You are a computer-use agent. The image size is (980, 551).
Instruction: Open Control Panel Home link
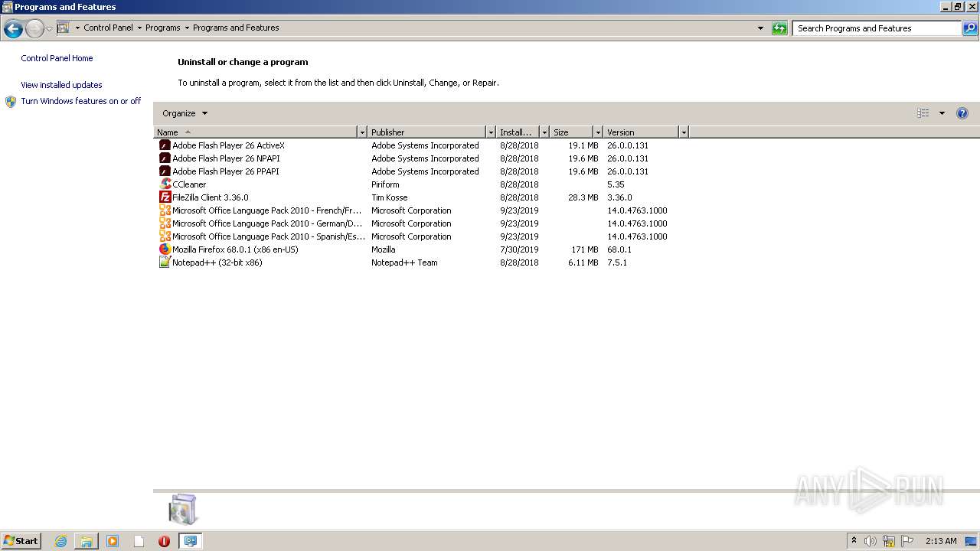[57, 58]
